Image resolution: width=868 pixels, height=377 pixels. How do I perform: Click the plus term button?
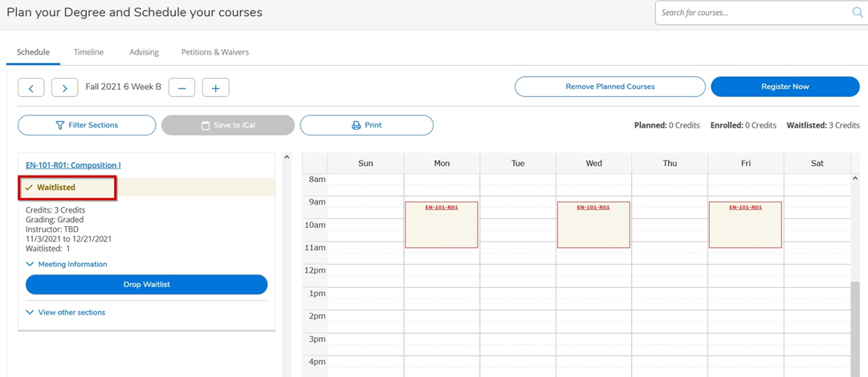tap(215, 87)
